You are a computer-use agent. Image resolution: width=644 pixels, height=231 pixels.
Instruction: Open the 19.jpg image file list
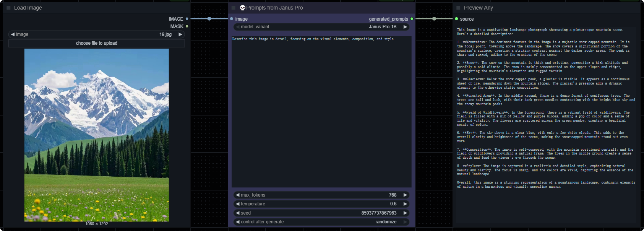coord(96,34)
